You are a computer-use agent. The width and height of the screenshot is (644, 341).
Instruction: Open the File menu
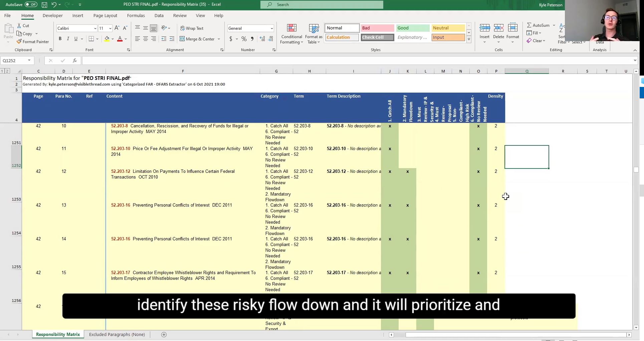pos(7,16)
